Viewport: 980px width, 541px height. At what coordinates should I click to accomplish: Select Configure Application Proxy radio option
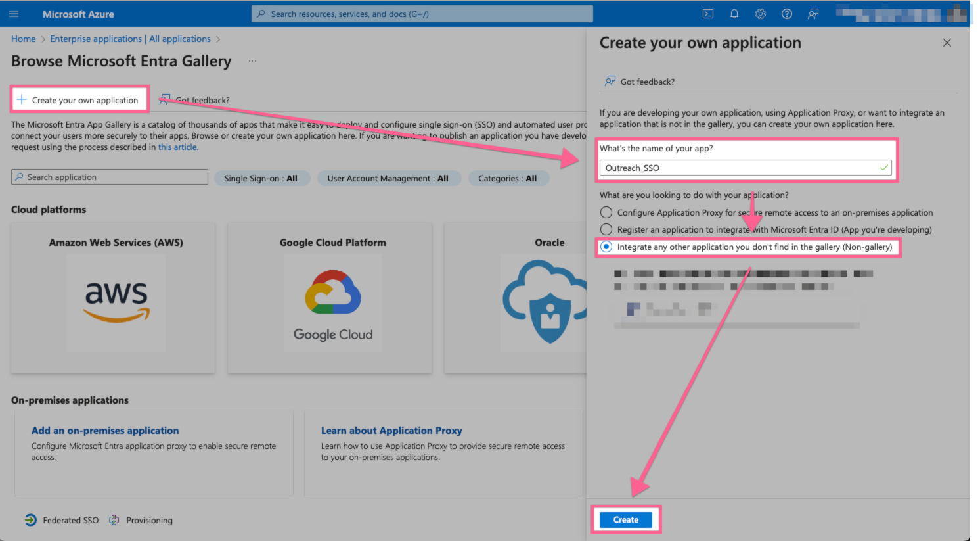point(606,212)
